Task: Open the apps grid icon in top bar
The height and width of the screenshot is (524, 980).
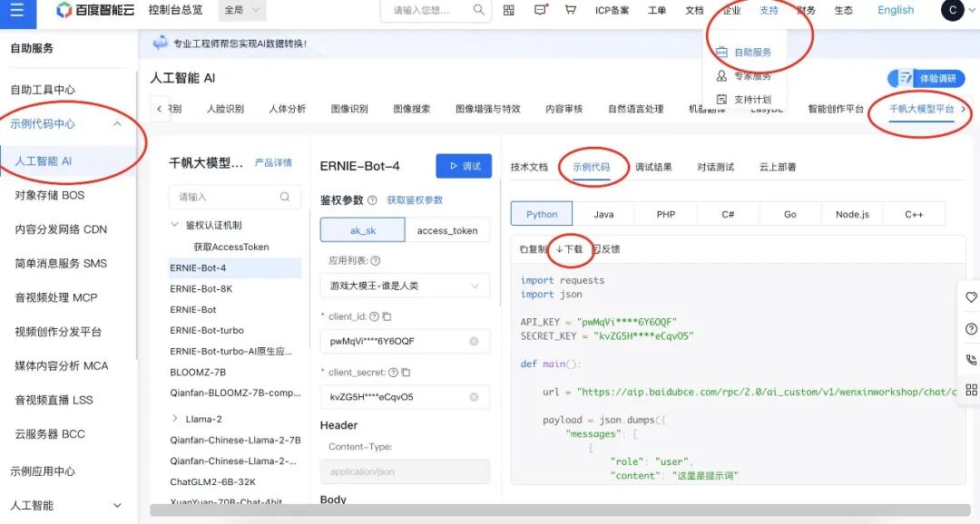Action: point(509,10)
